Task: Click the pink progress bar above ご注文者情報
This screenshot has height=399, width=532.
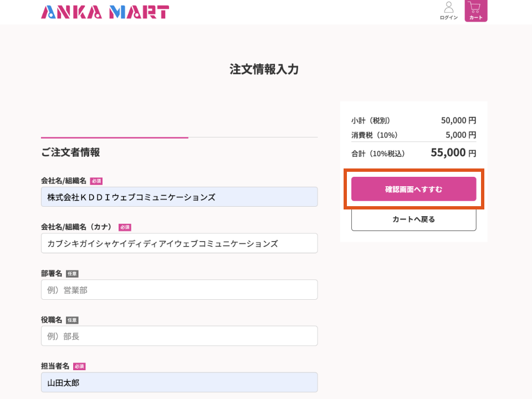Action: pos(114,137)
